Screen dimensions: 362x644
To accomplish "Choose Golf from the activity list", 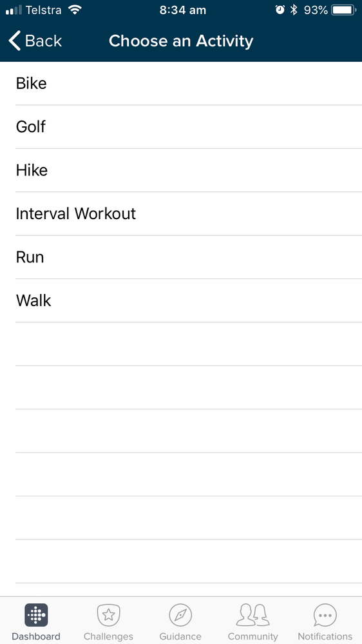I will pos(189,127).
